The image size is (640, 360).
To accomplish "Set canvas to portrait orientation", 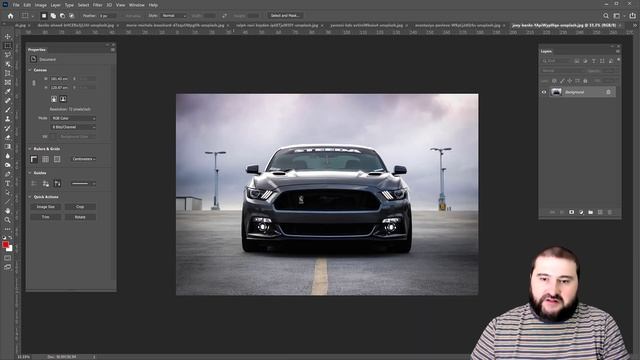I will (54, 99).
